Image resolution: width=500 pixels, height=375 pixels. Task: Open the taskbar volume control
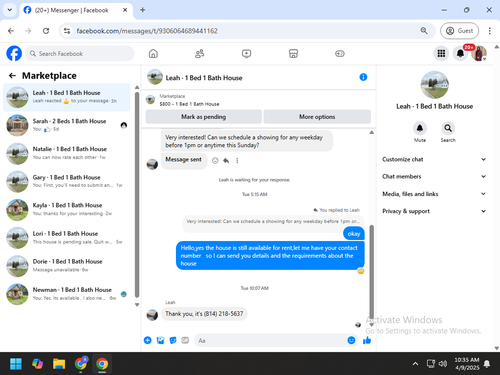pos(443,364)
